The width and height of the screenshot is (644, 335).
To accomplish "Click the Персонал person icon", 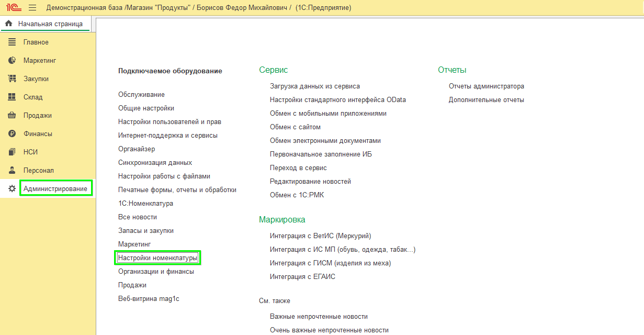I will point(12,170).
